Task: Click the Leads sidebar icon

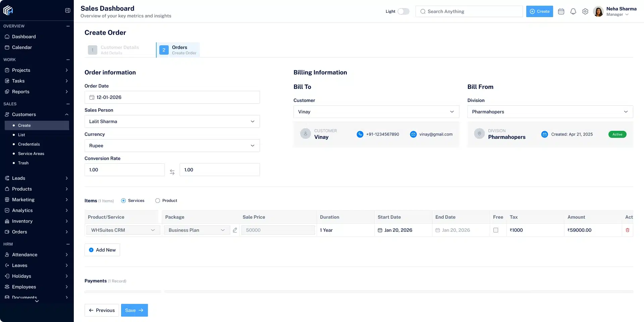Action: tap(7, 178)
